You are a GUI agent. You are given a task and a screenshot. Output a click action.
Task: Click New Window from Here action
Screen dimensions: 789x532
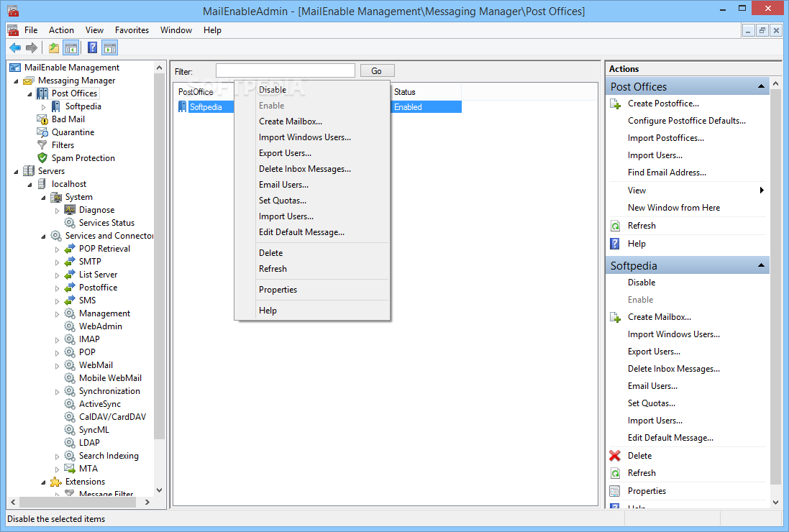(674, 208)
